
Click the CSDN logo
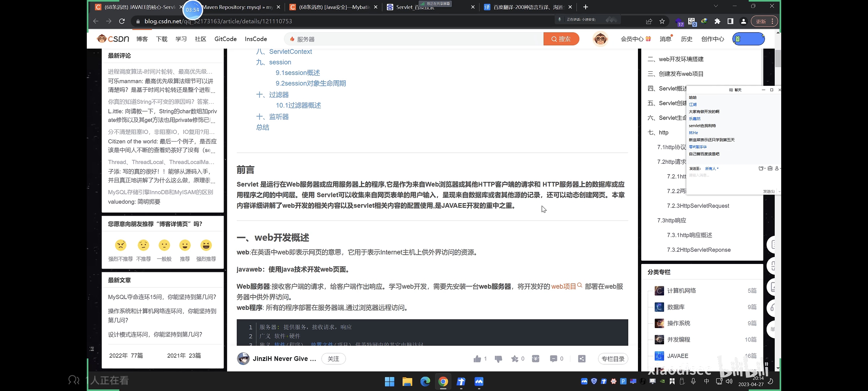[x=113, y=39]
